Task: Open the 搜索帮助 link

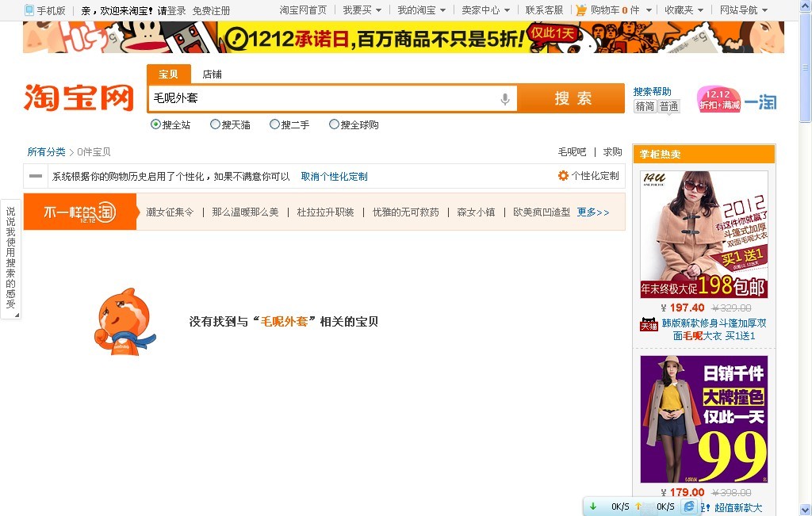Action: coord(652,92)
